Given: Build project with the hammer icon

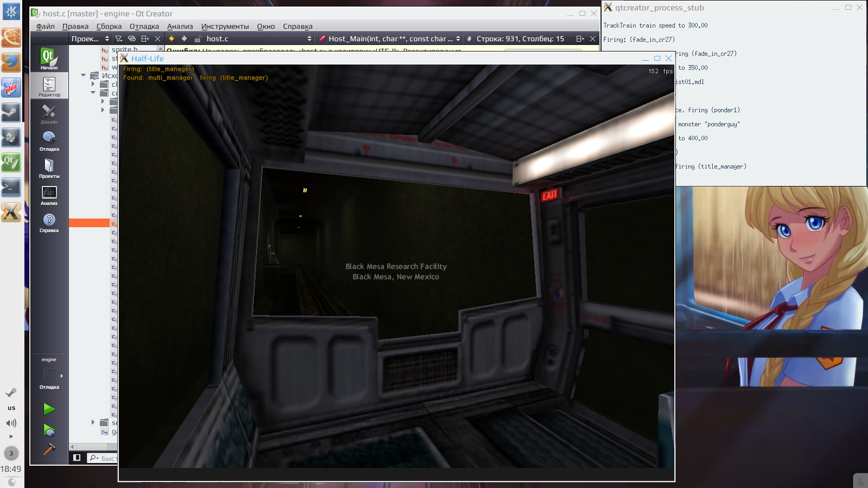Looking at the screenshot, I should click(x=49, y=450).
